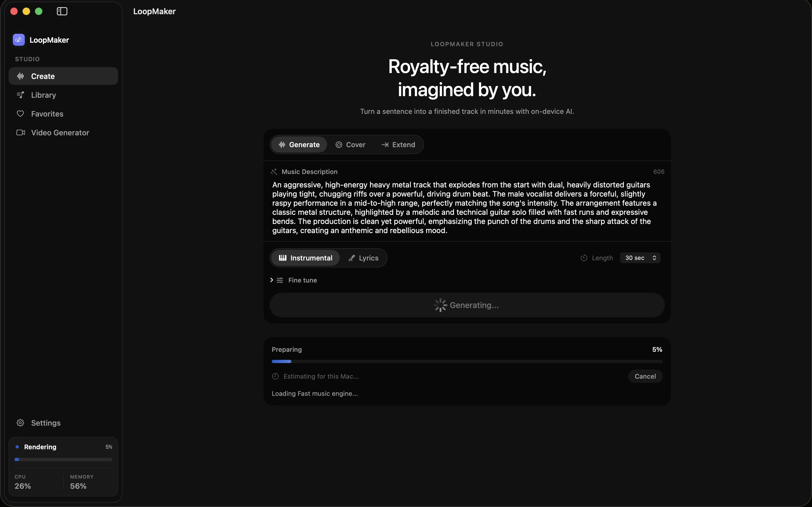Maximize the window with green button
This screenshot has height=507, width=812.
click(x=39, y=11)
